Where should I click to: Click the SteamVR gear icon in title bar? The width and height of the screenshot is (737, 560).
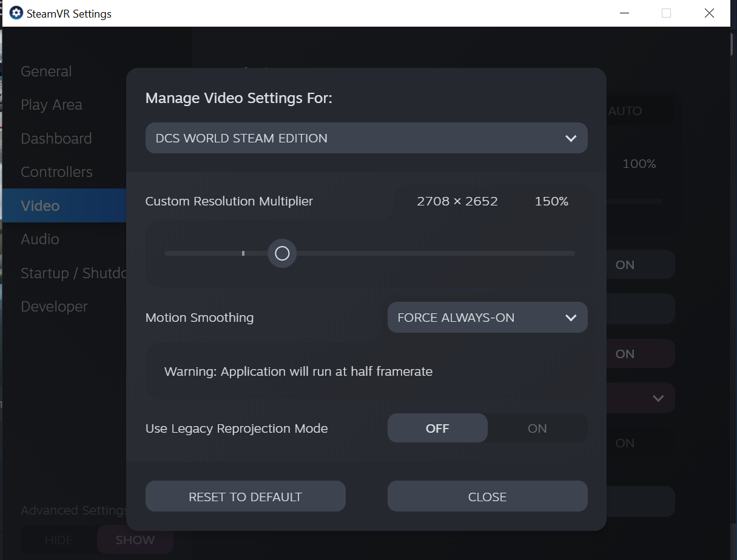coord(16,13)
